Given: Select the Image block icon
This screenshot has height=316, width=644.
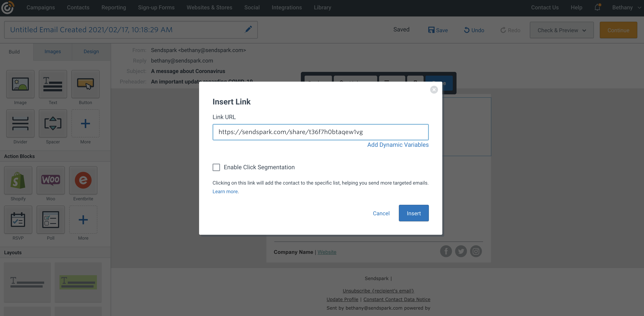Looking at the screenshot, I should click(x=20, y=84).
